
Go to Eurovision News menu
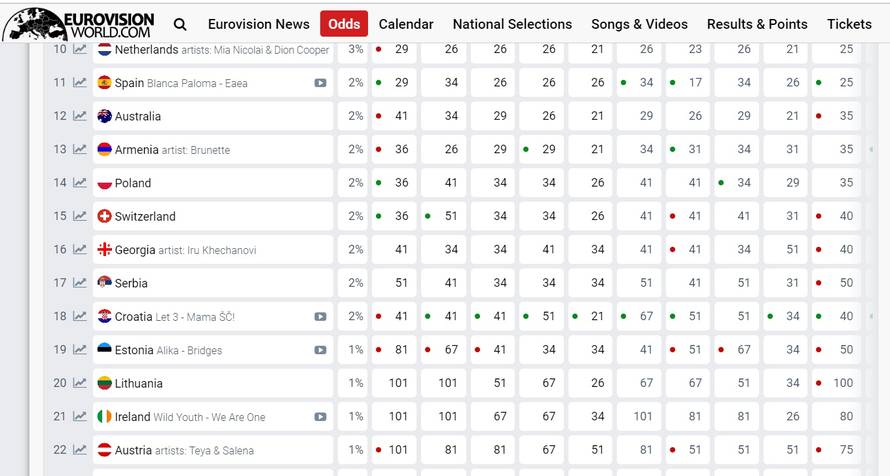[259, 24]
